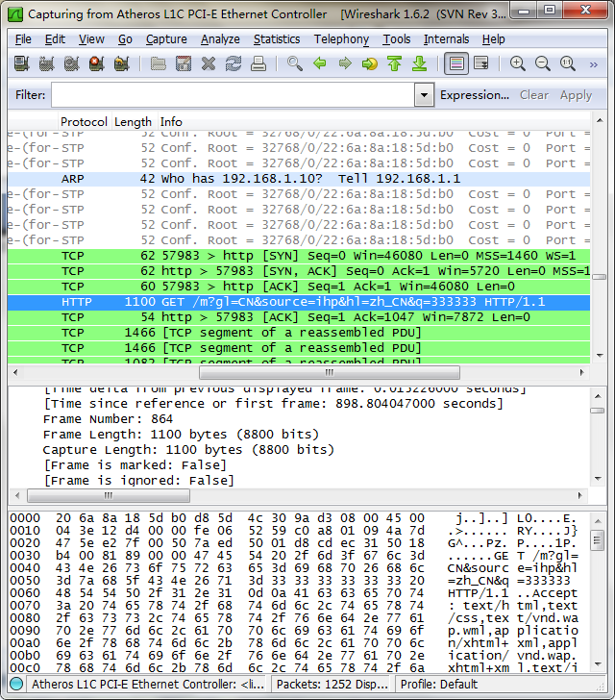
Task: Open a capture file icon
Action: tap(158, 63)
